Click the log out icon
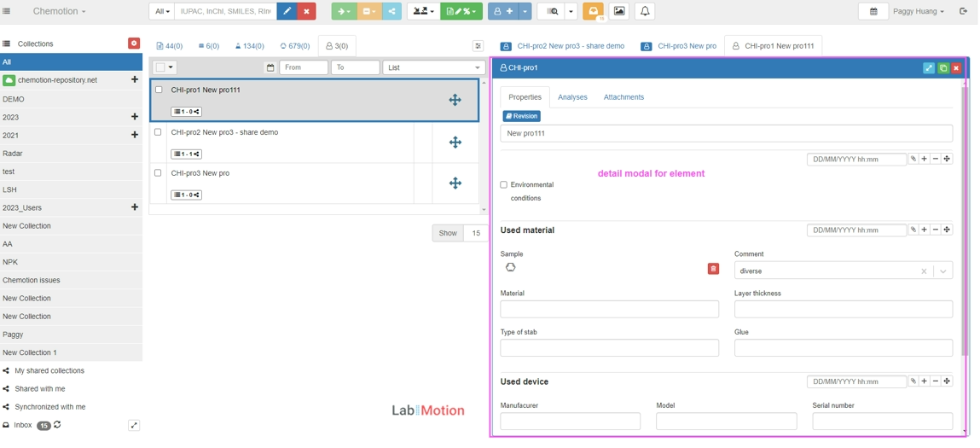This screenshot has width=980, height=448. click(963, 12)
